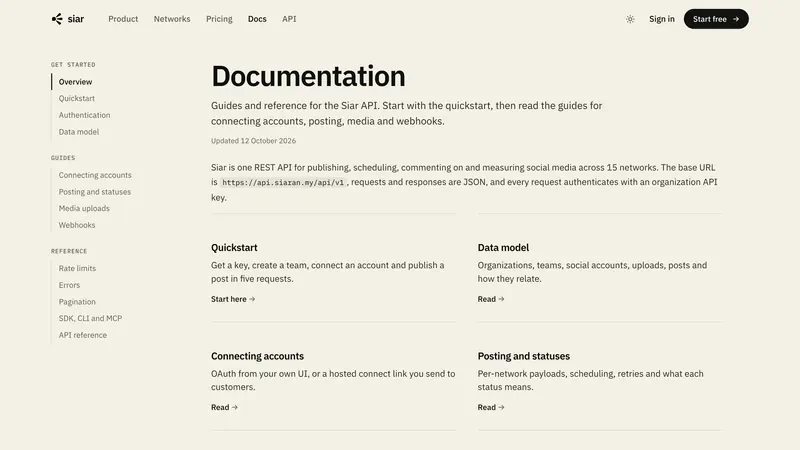Open the Media uploads guide
800x450 pixels.
point(84,208)
